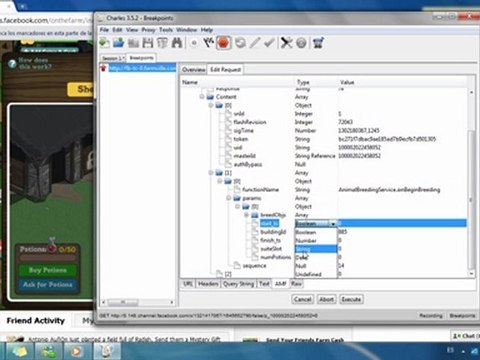Click the Save floppy disk icon

coord(148,43)
